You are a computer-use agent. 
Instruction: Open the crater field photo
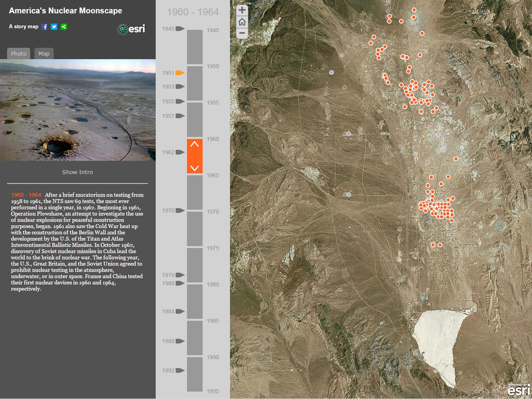[x=78, y=110]
